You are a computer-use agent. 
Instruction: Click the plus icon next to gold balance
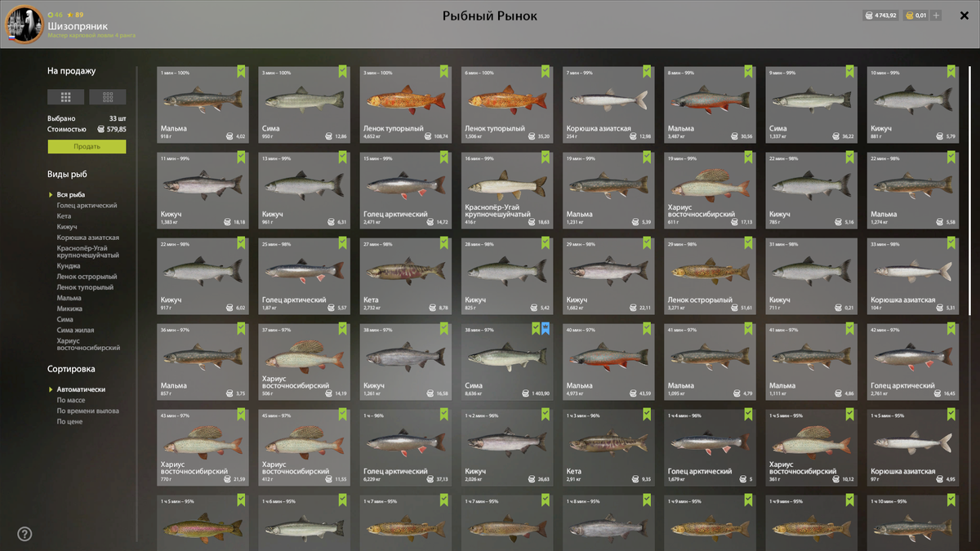tap(936, 16)
